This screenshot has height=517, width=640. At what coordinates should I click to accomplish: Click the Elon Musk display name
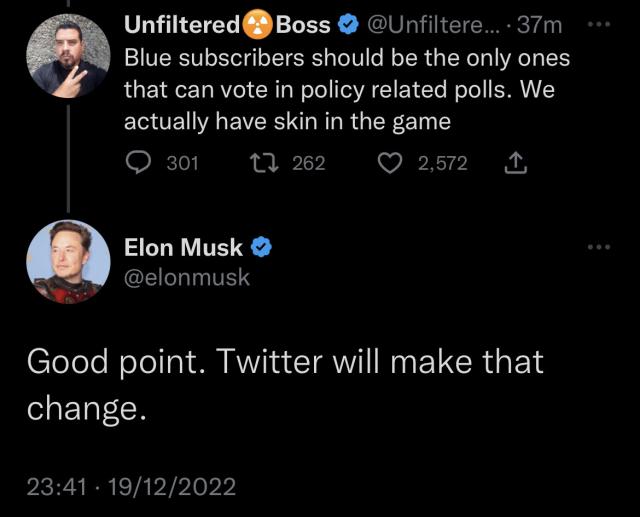pos(183,247)
